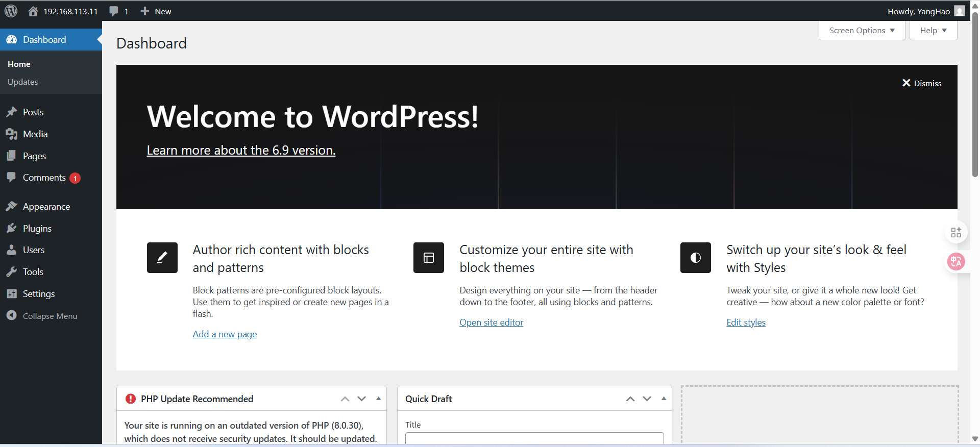Click the Welcome to WordPress! heading
Screen dimensions: 980x447
(313, 116)
